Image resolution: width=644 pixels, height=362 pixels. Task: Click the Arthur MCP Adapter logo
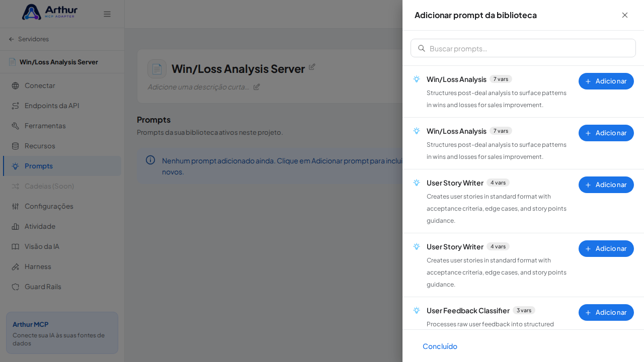[x=50, y=12]
